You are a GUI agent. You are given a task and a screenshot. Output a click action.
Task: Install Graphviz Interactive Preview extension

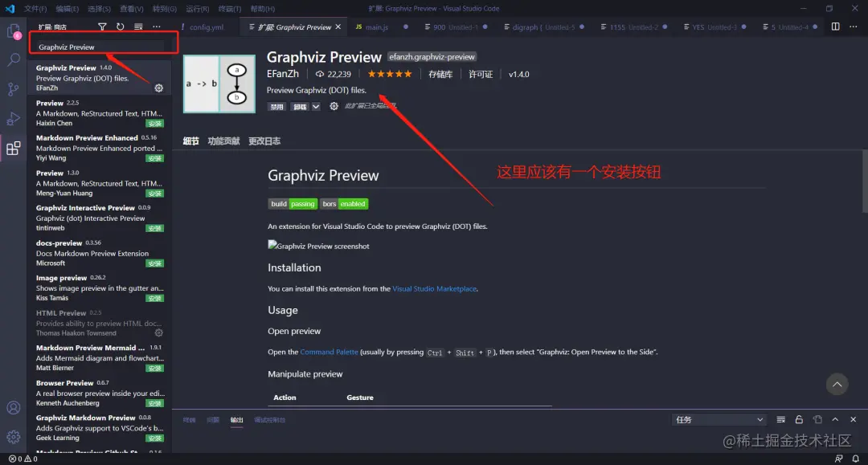[154, 228]
